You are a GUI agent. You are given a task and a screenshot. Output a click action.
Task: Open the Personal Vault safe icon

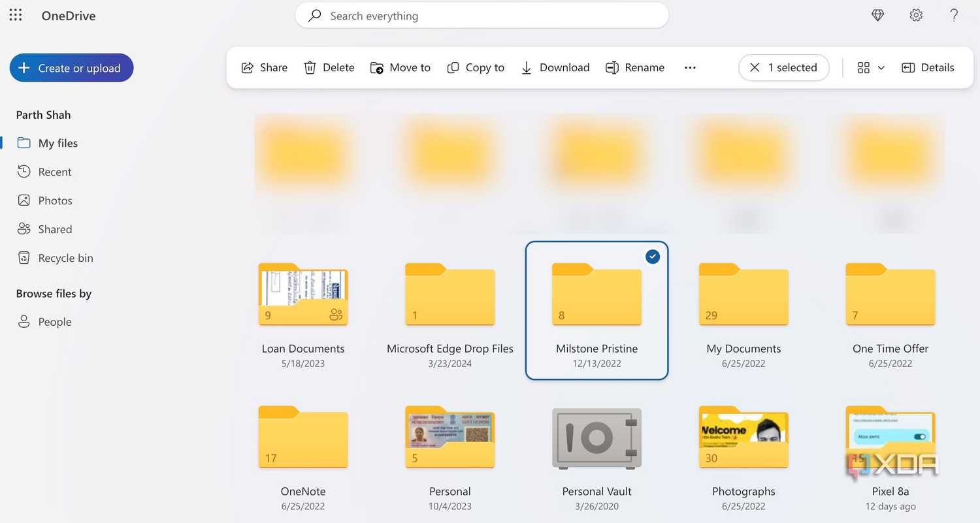(597, 438)
